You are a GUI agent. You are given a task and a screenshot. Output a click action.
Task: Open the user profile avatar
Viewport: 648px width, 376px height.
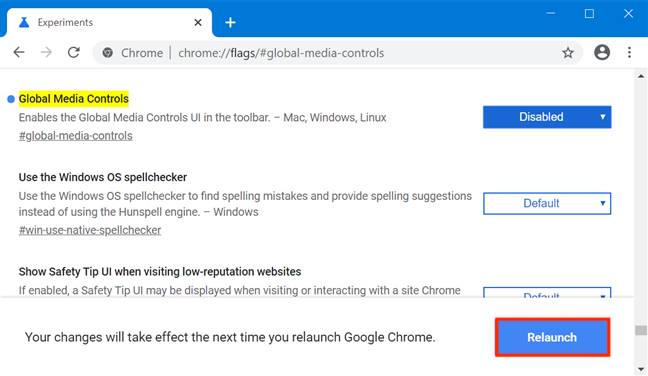click(x=602, y=52)
